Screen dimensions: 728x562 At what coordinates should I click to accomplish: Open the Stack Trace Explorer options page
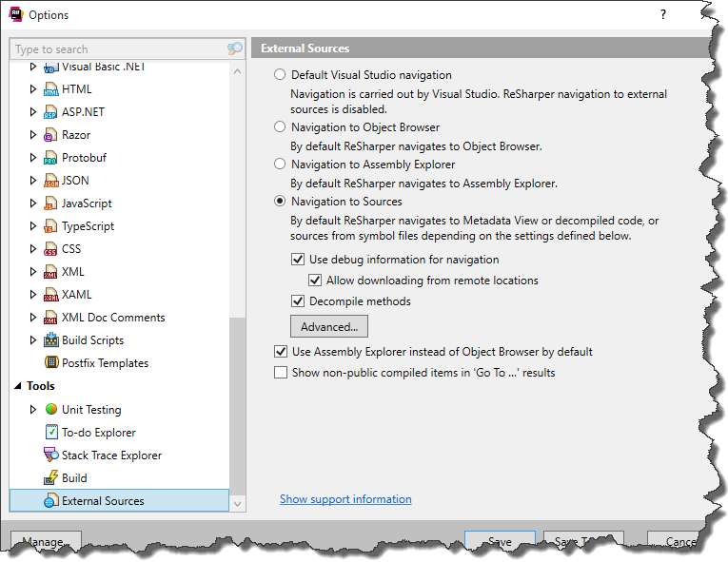click(111, 455)
